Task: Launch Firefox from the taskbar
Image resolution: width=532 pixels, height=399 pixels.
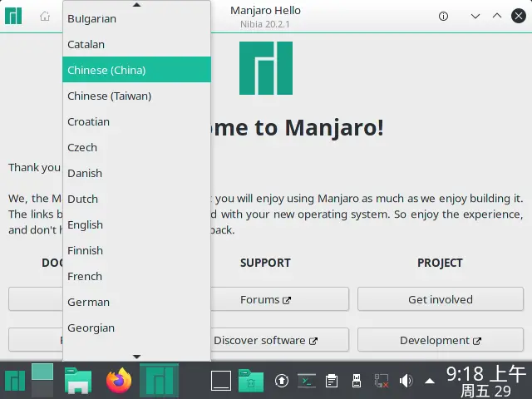Action: (119, 381)
